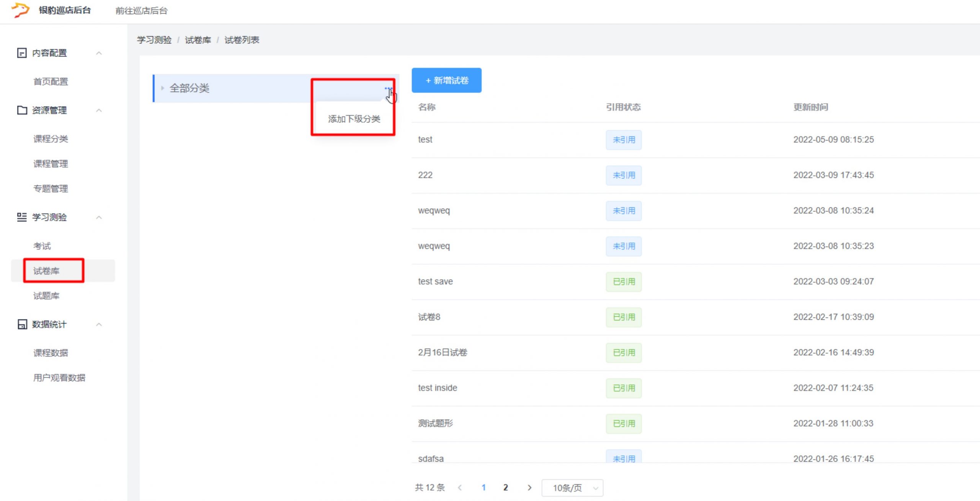Click the 内容配置 sidebar icon
Screen dimensions: 980x501
[22, 53]
